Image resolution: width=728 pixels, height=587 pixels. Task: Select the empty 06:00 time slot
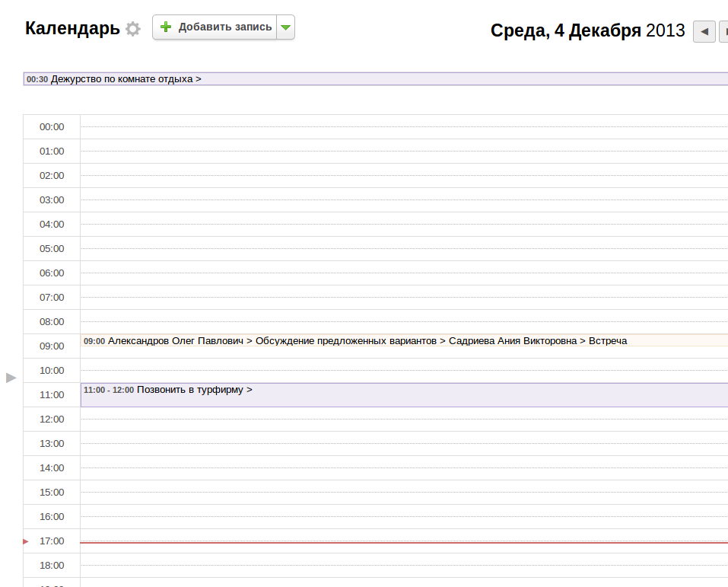pyautogui.click(x=403, y=273)
